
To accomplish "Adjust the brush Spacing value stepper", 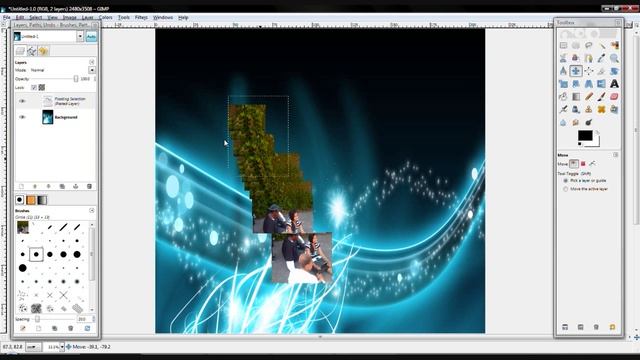I will (x=94, y=319).
